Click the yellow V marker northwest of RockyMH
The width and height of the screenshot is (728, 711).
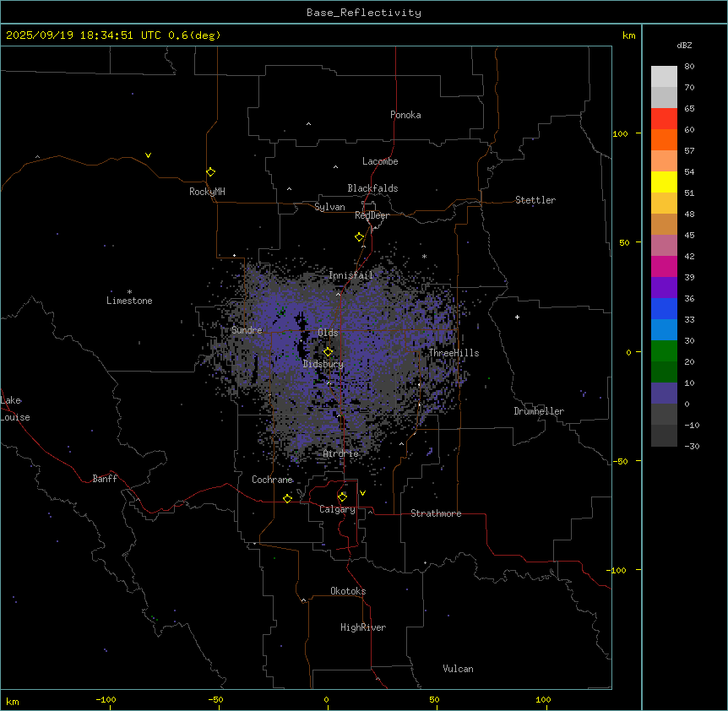148,155
